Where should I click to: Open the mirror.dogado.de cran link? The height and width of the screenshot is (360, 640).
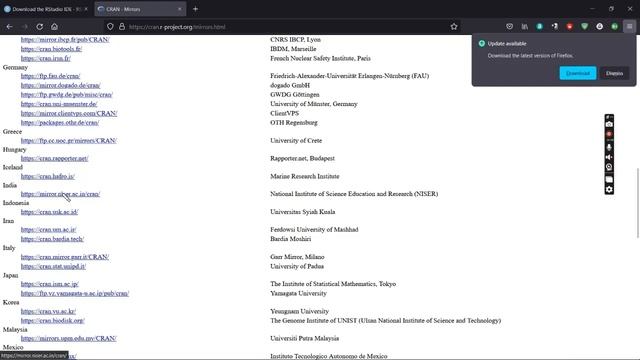click(60, 85)
